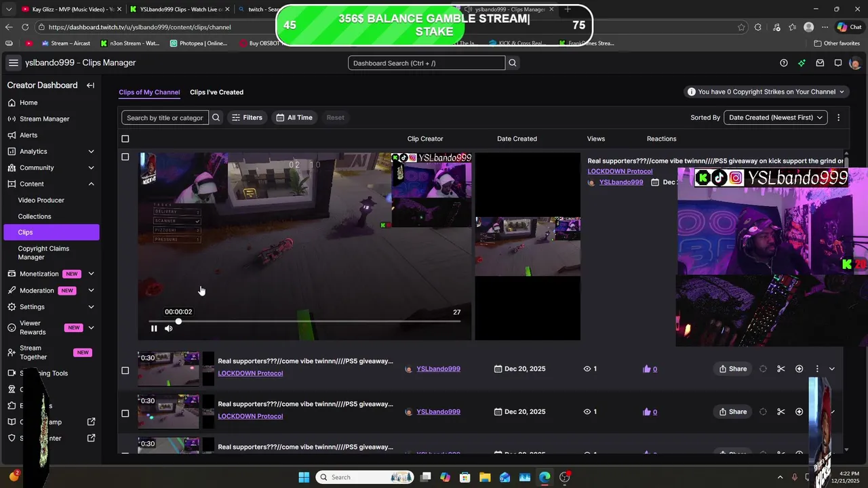Image resolution: width=868 pixels, height=488 pixels.
Task: Switch to Clips of My Channel tab
Action: coord(149,92)
